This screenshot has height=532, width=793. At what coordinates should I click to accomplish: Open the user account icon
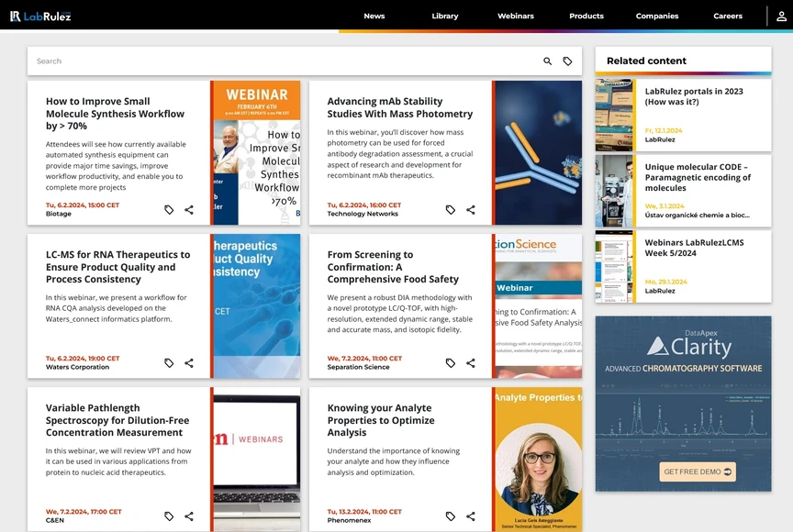click(x=781, y=17)
